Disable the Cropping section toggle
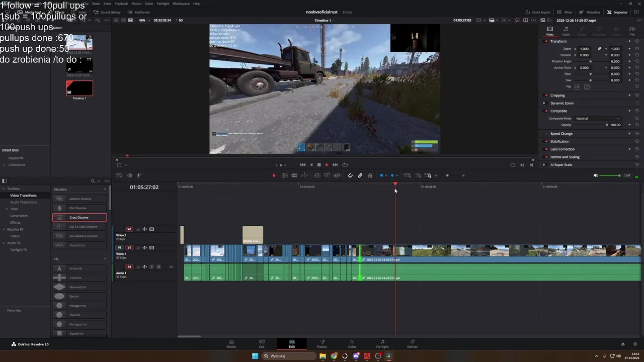 546,96
